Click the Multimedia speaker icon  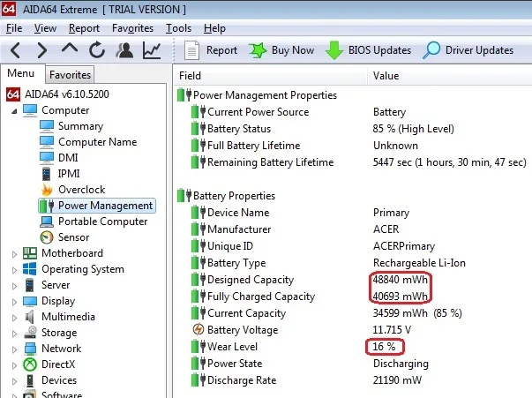(x=30, y=317)
